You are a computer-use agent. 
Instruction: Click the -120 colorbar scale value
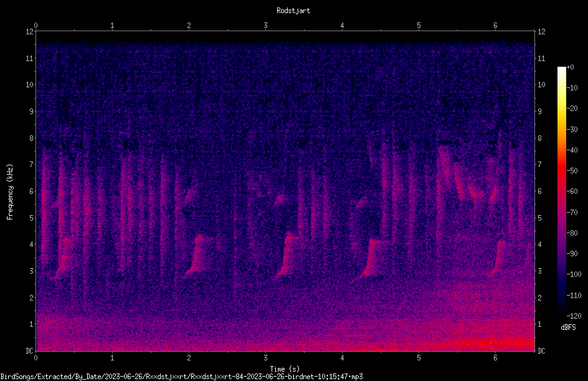pos(574,316)
